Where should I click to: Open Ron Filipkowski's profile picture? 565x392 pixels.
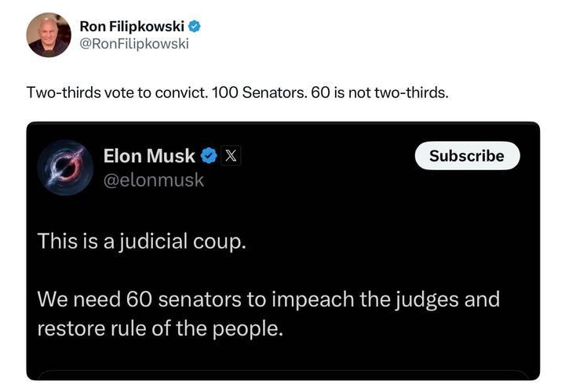[48, 34]
